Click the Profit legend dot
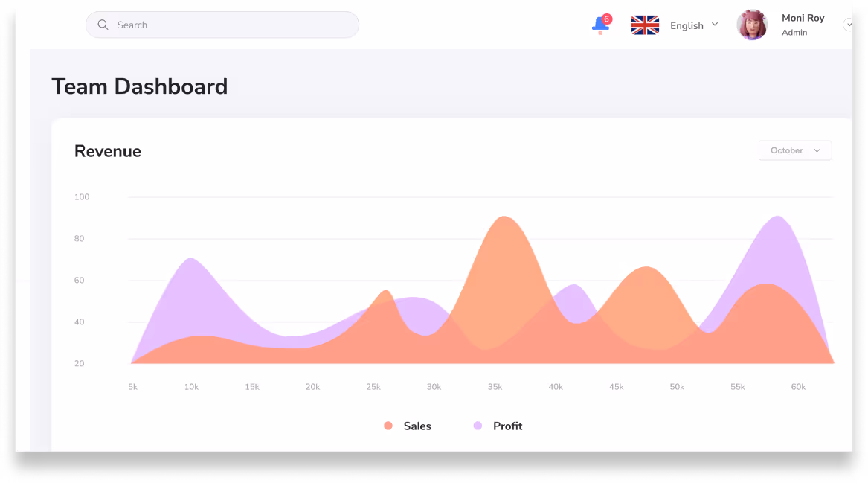Screen dimensions: 868x483 478,426
